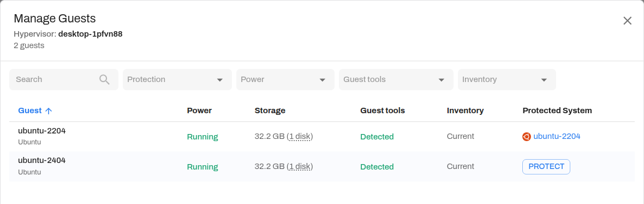Screen dimensions: 644x204
Task: Sort by the Power column header
Action: click(x=199, y=110)
